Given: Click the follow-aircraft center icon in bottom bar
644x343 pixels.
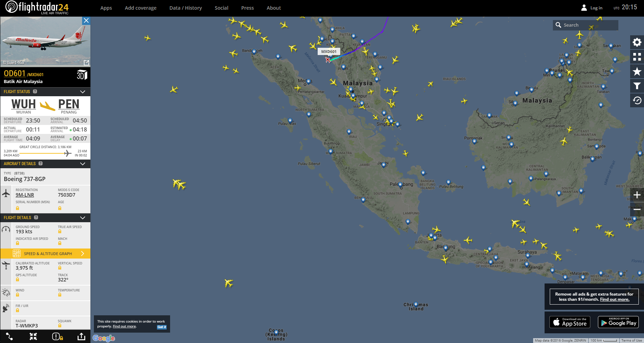Looking at the screenshot, I should click(x=33, y=336).
